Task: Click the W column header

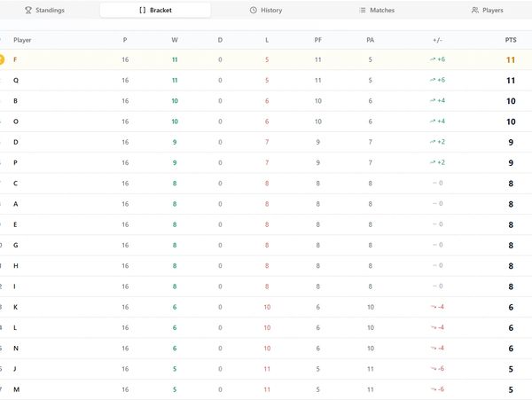Action: (174, 40)
